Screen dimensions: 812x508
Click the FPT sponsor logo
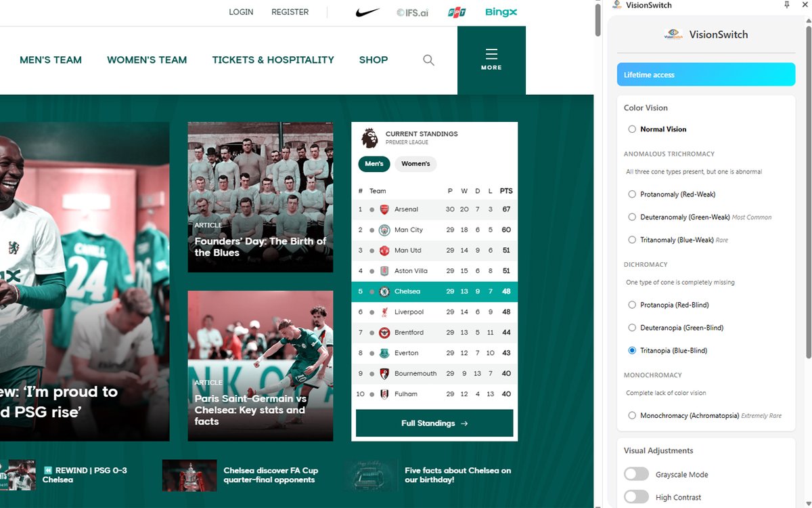[457, 12]
